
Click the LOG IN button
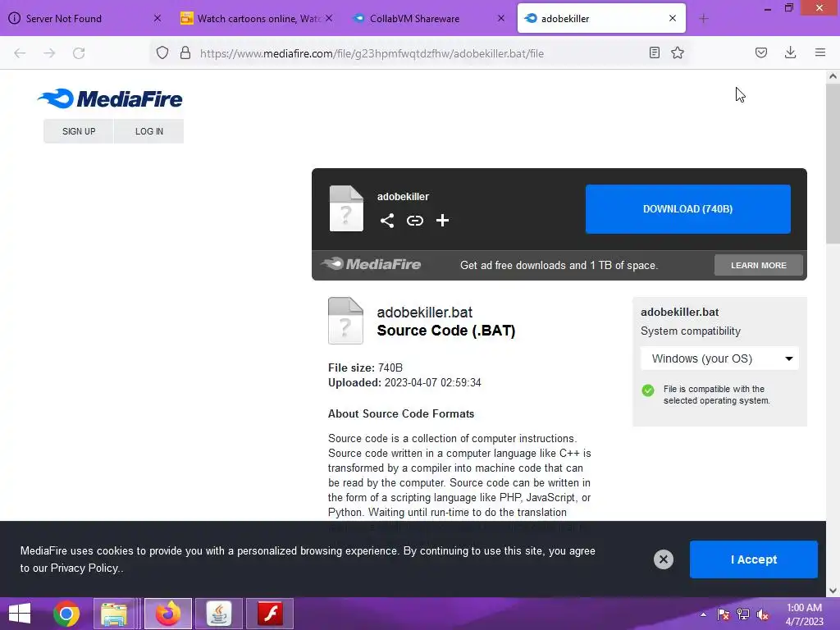149,131
